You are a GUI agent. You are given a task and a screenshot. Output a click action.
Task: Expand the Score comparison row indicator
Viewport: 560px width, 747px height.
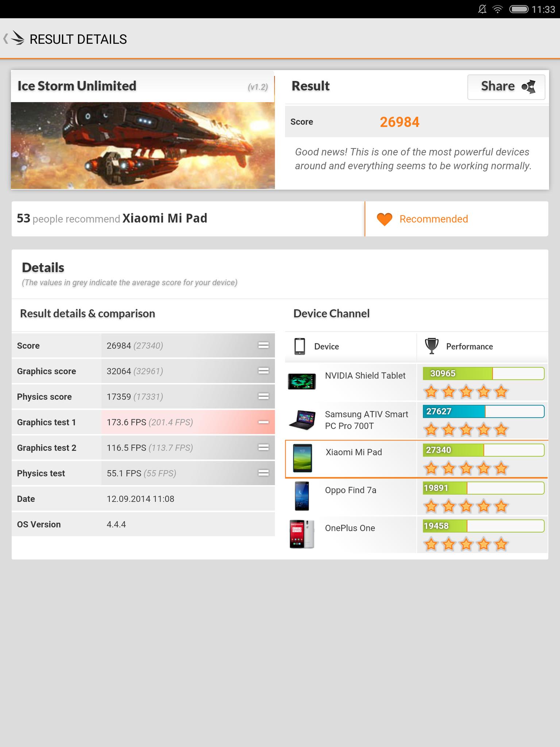tap(263, 345)
